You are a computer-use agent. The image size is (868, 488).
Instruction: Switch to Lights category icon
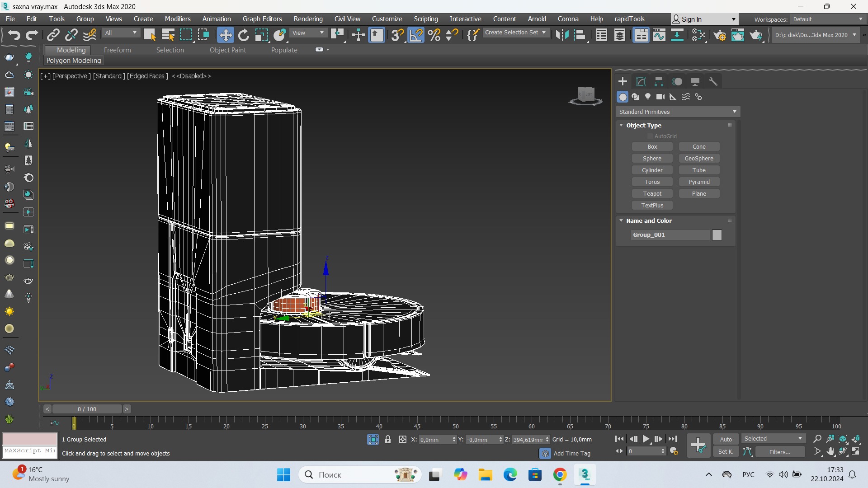pos(648,97)
